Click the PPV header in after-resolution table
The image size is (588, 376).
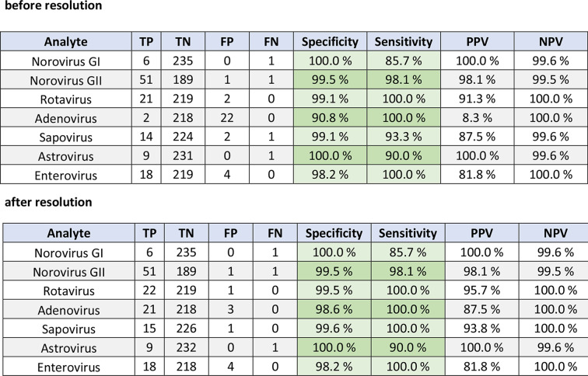[481, 233]
